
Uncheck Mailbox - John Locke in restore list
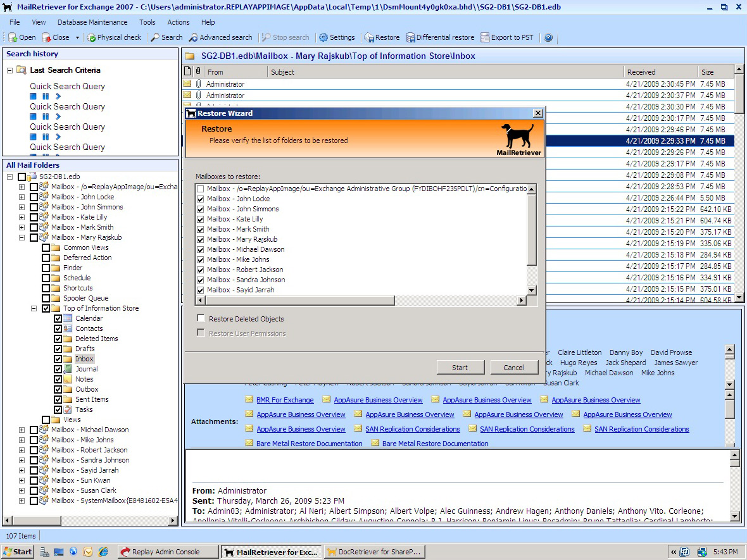201,199
